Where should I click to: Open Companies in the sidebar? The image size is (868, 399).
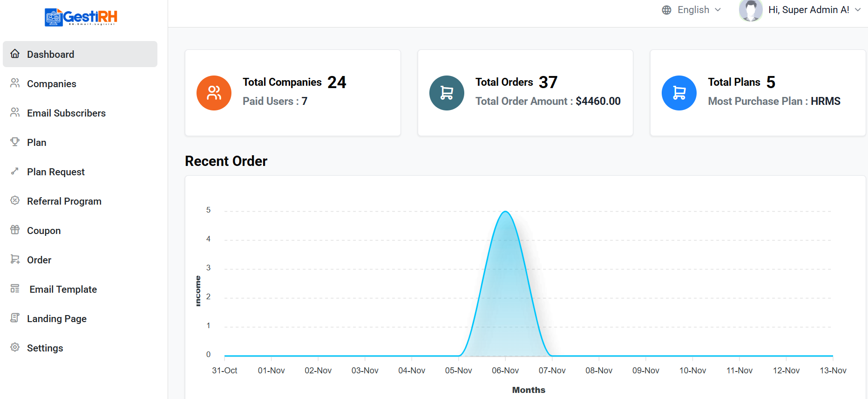point(51,84)
